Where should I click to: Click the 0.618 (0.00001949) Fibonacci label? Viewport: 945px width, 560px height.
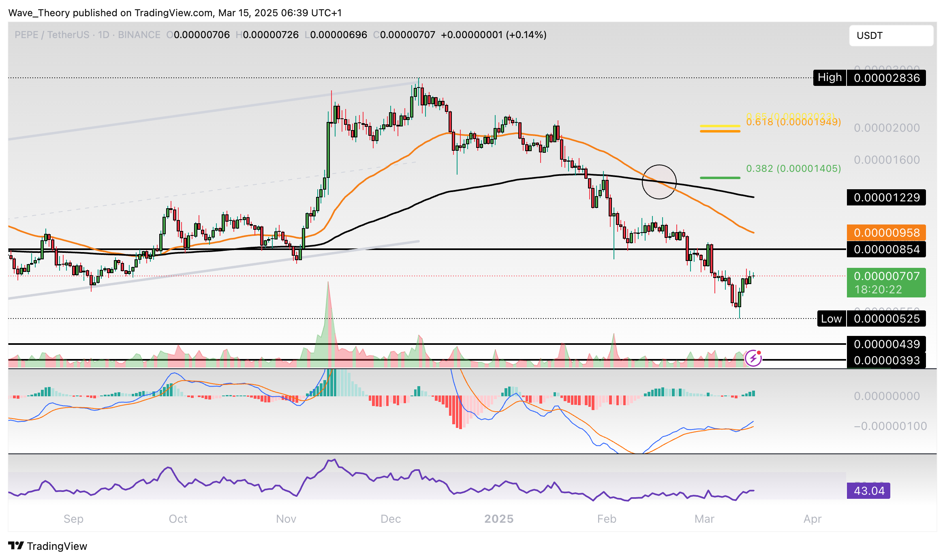tap(793, 122)
